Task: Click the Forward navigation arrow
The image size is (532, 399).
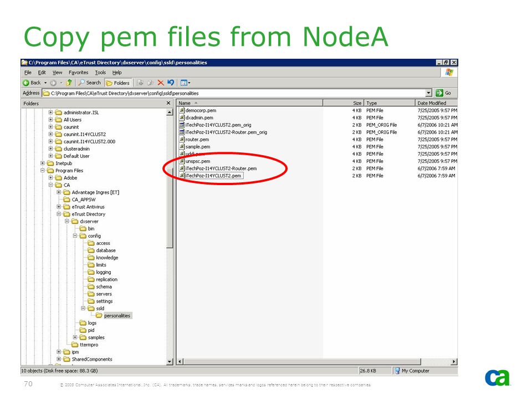Action: (53, 83)
